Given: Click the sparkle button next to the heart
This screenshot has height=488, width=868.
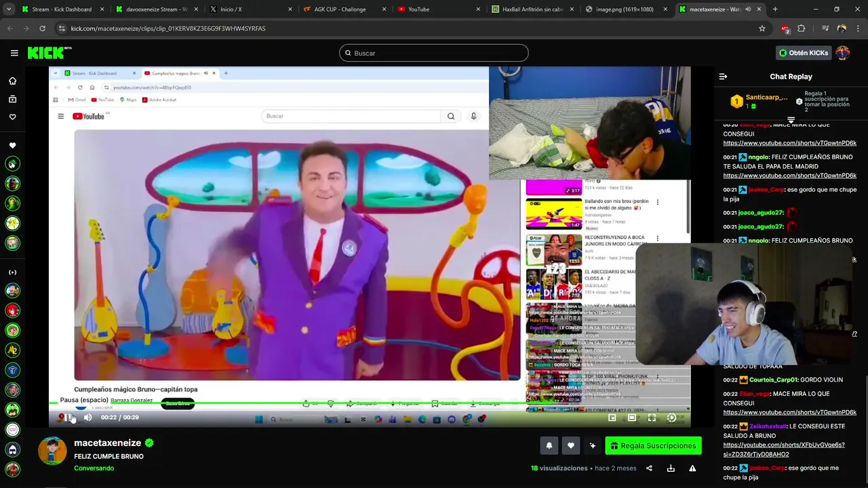Looking at the screenshot, I should (x=593, y=445).
